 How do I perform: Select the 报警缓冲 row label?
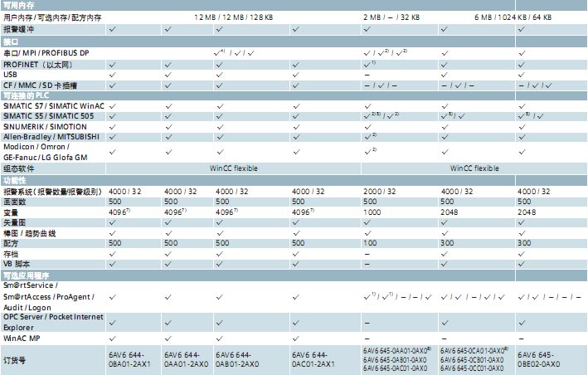(18, 29)
